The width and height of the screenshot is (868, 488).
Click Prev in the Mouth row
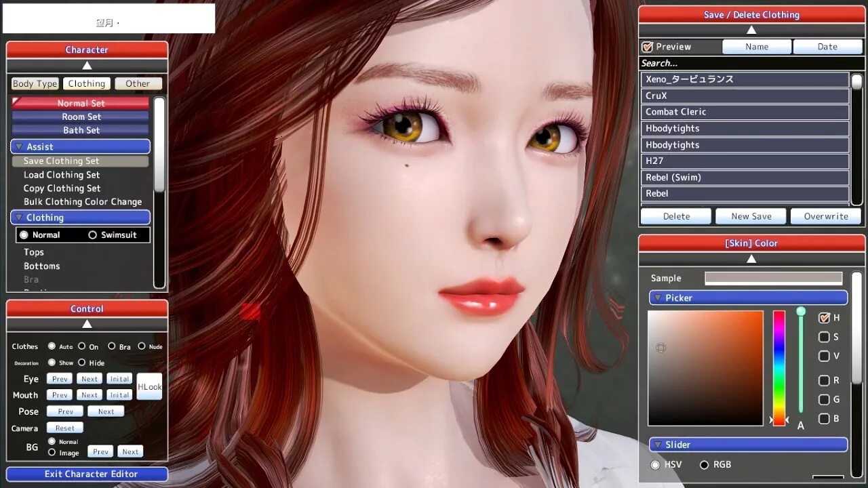[x=60, y=395]
